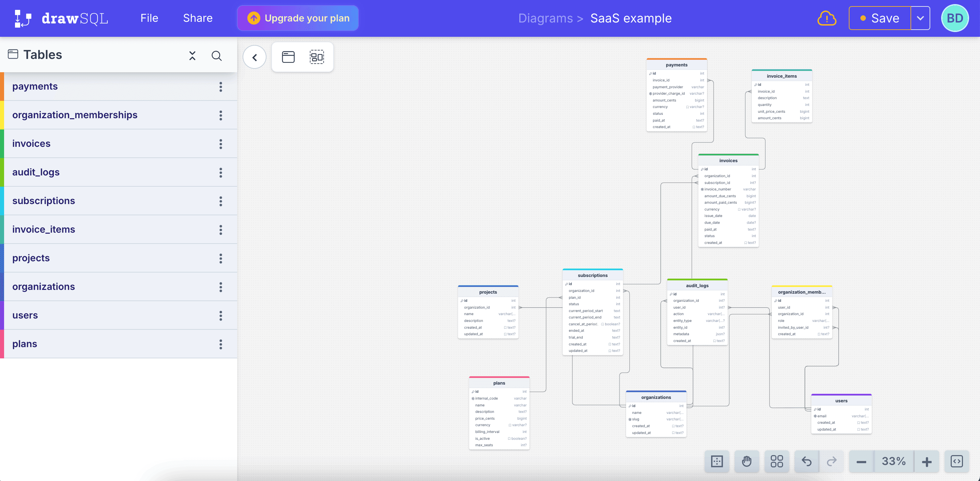The height and width of the screenshot is (481, 980).
Task: Open the Save dropdown arrow
Action: tap(920, 18)
